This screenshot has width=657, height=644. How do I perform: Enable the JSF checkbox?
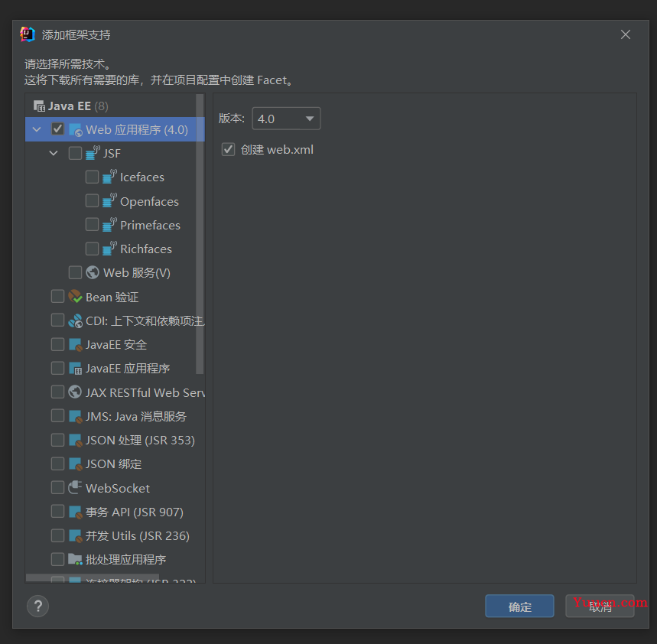75,153
